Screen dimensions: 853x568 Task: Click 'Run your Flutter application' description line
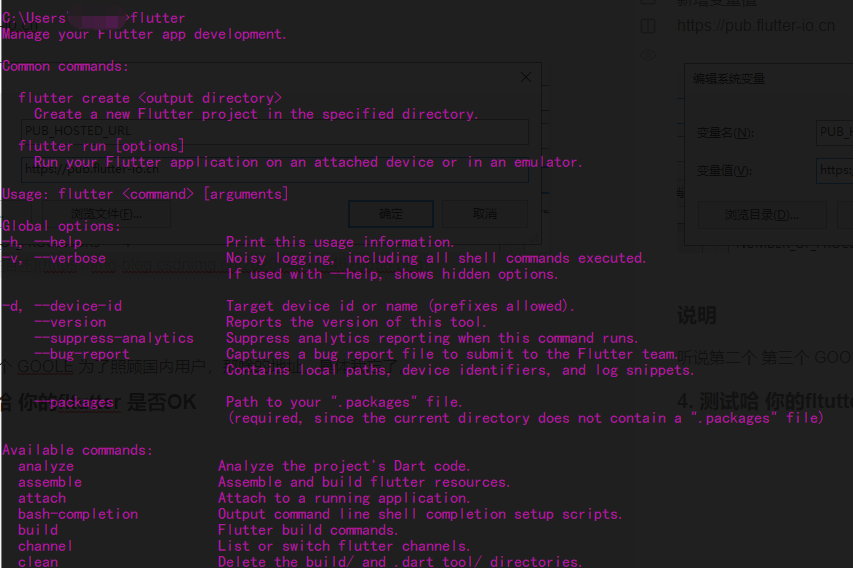tap(308, 162)
